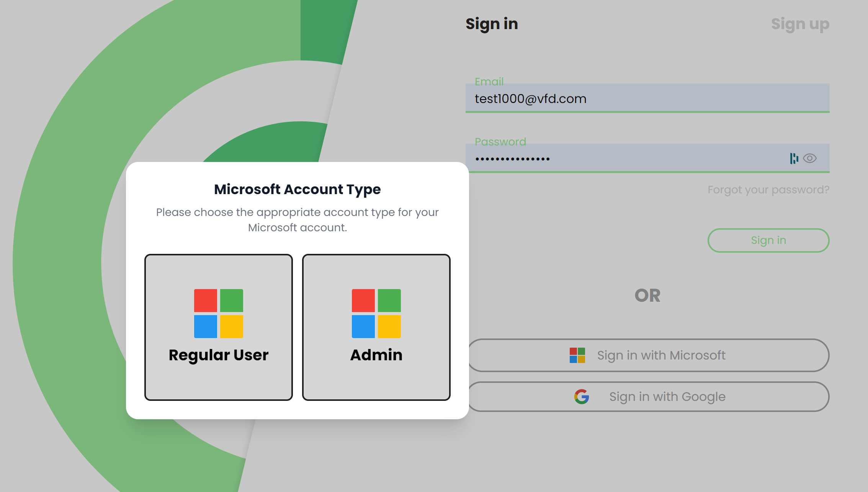Viewport: 868px width, 492px height.
Task: Switch to the Sign up tab
Action: click(x=800, y=24)
